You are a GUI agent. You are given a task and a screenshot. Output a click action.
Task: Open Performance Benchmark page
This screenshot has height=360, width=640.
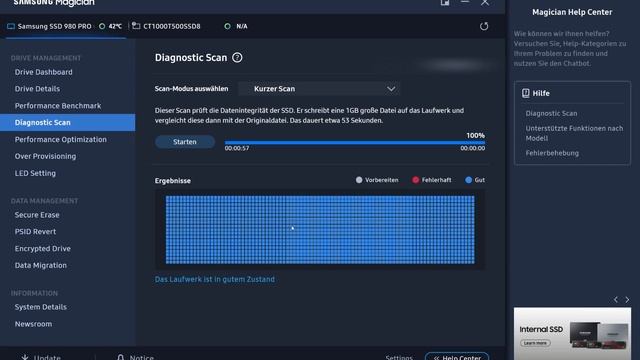point(58,106)
